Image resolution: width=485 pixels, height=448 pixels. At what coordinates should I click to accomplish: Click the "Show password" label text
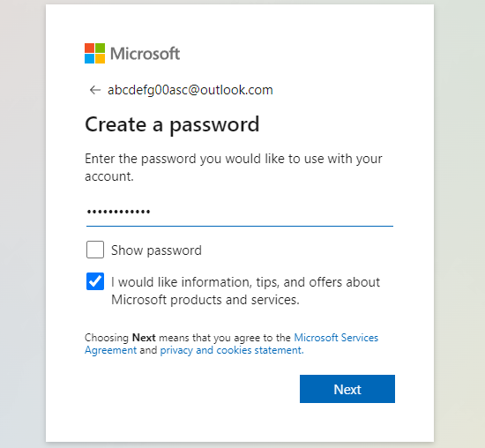point(156,250)
